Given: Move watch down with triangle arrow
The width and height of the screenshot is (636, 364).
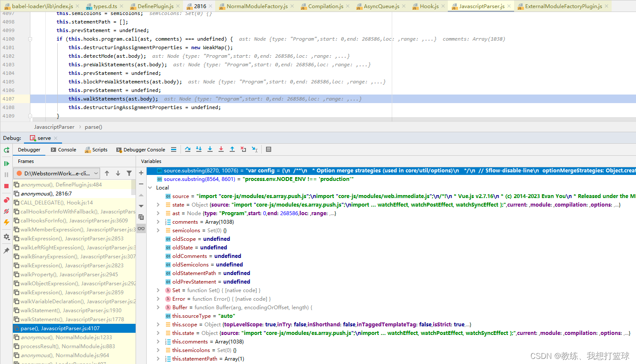Looking at the screenshot, I should click(141, 206).
